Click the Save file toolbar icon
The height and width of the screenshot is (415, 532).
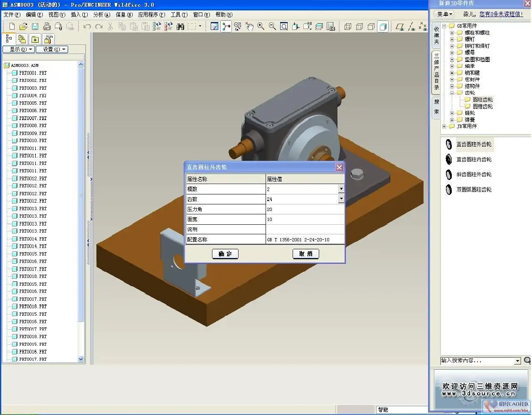pyautogui.click(x=35, y=27)
